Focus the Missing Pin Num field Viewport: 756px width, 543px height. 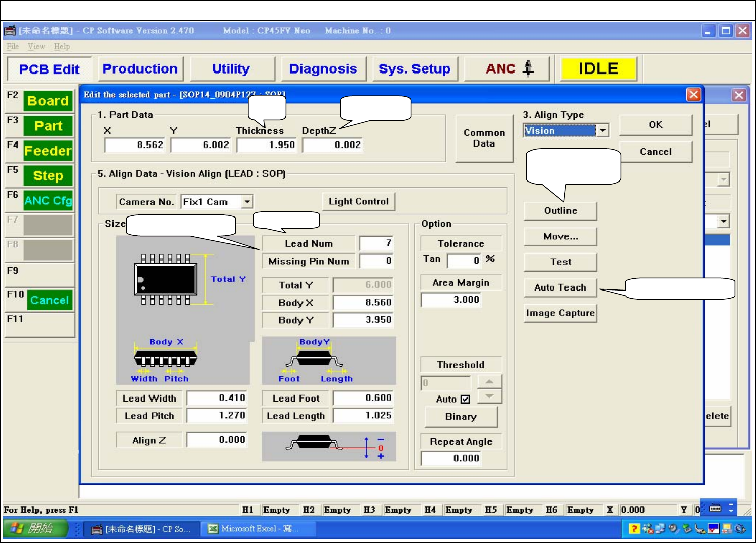[376, 261]
